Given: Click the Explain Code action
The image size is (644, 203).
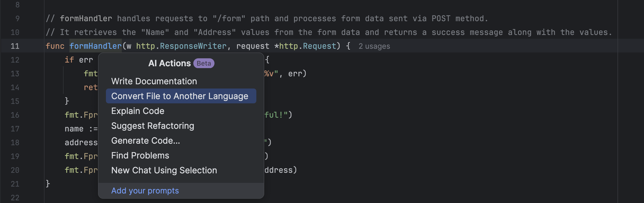Looking at the screenshot, I should coord(138,111).
